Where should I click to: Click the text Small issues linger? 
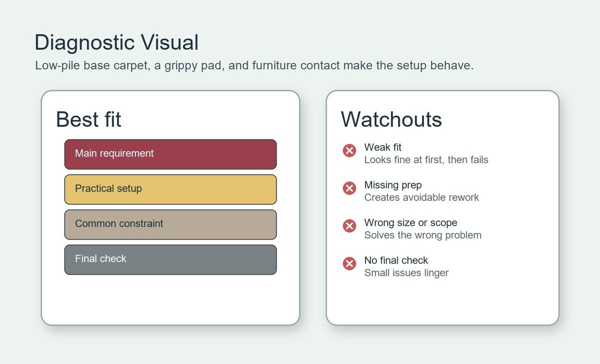point(406,273)
